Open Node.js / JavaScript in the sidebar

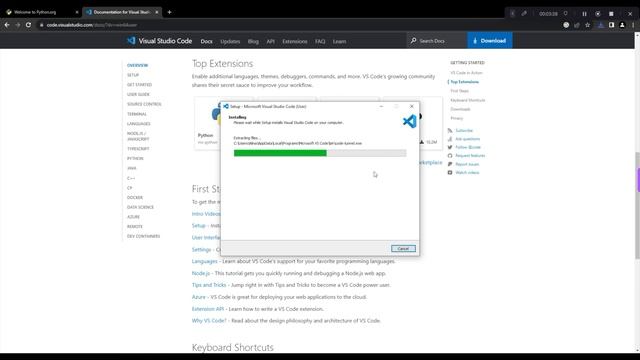point(138,136)
